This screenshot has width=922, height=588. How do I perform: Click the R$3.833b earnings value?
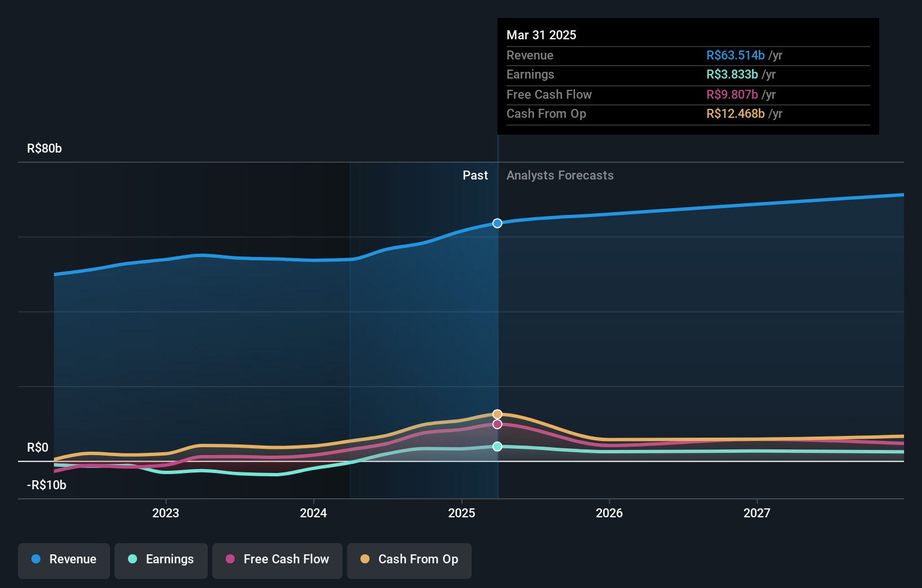click(x=732, y=75)
